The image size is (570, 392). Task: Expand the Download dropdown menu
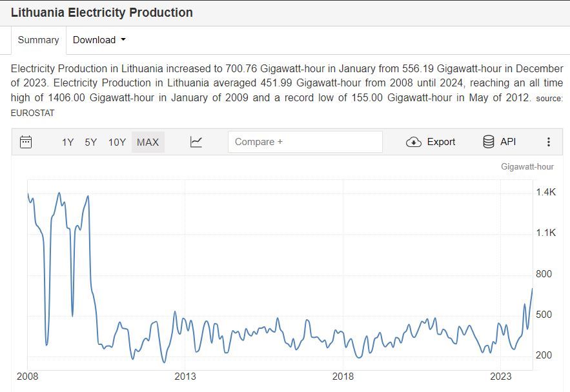pos(99,40)
